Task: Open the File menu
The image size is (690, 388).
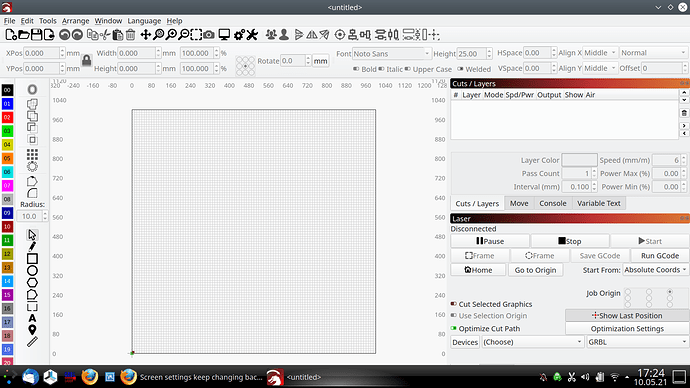Action: [9, 21]
